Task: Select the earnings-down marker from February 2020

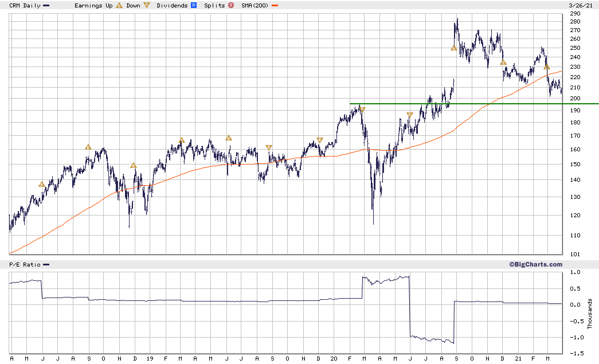Action: [362, 109]
